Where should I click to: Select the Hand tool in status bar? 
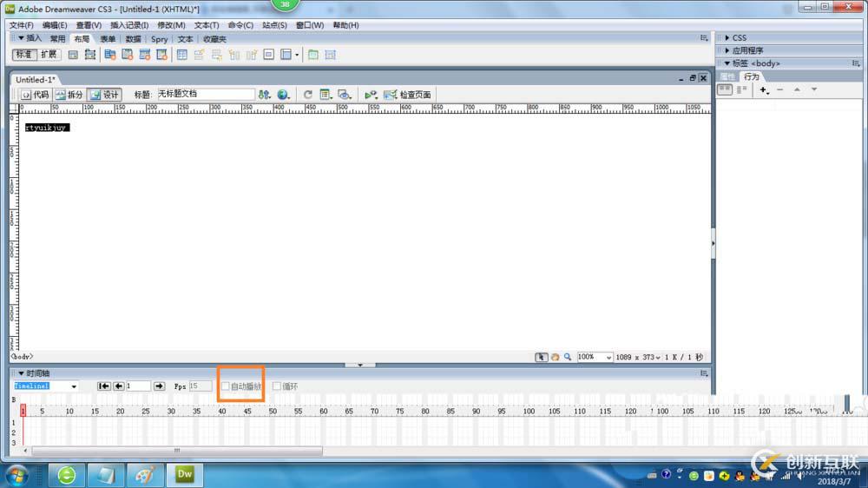pos(555,357)
